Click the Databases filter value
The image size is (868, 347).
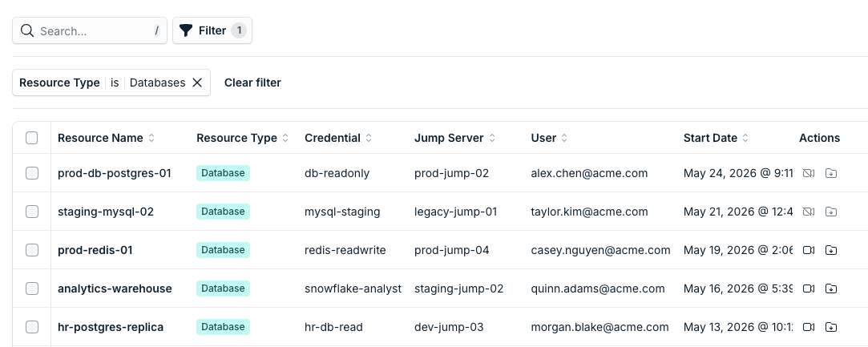[157, 83]
